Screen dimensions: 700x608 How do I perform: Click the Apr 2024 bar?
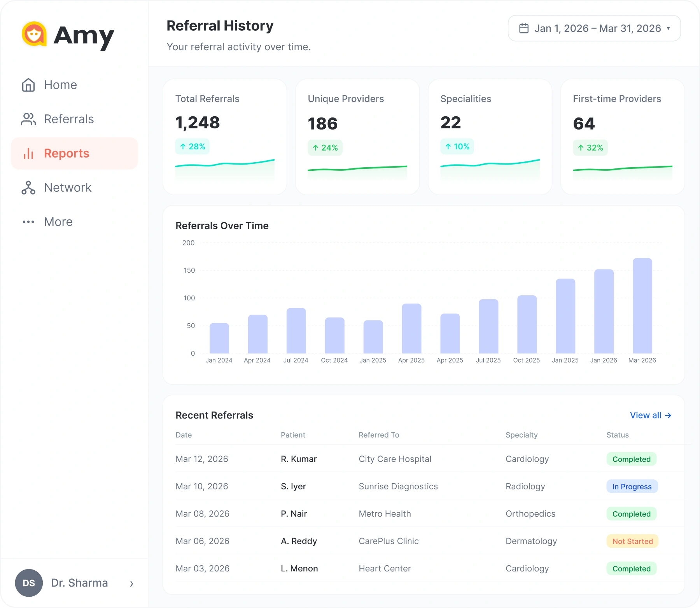click(x=258, y=334)
